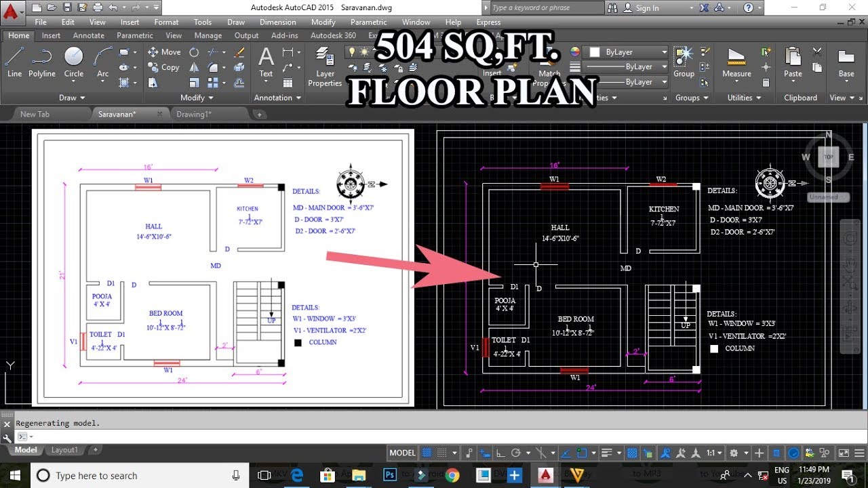
Task: Click the Offset tool icon
Action: tap(239, 83)
